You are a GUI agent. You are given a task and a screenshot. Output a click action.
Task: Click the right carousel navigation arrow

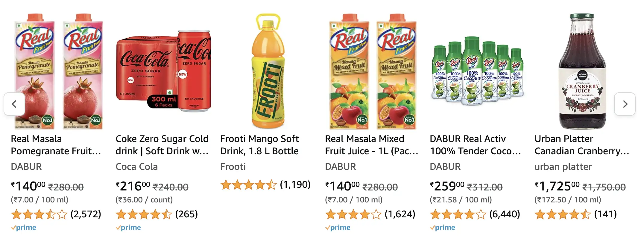tap(625, 104)
